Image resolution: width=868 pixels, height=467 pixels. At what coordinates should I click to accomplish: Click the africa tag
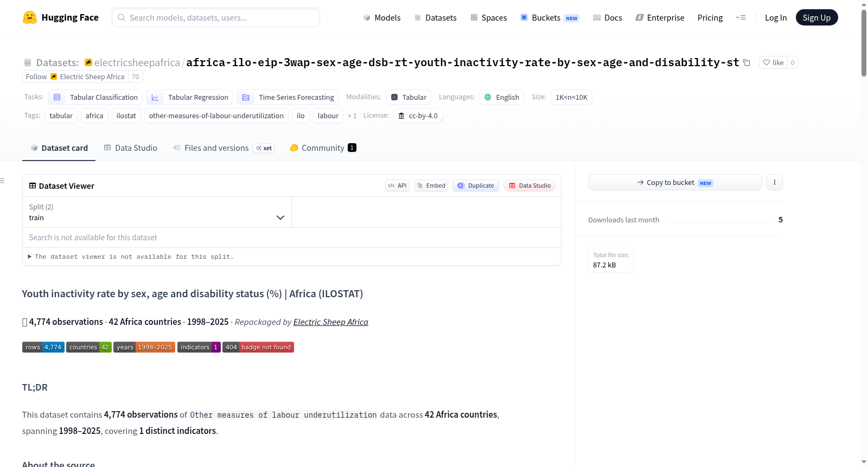point(94,116)
